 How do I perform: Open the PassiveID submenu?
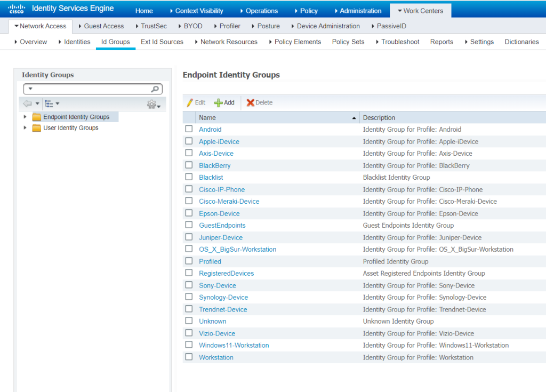(389, 26)
